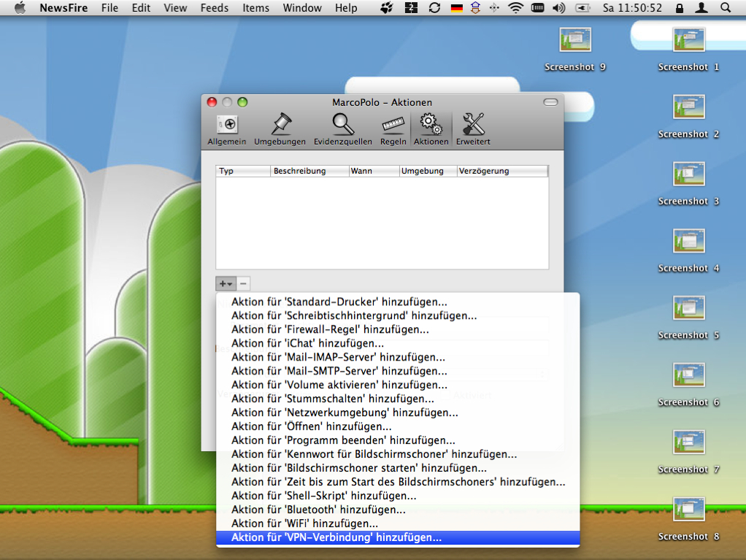Sort by the Wann column header

pos(374,171)
